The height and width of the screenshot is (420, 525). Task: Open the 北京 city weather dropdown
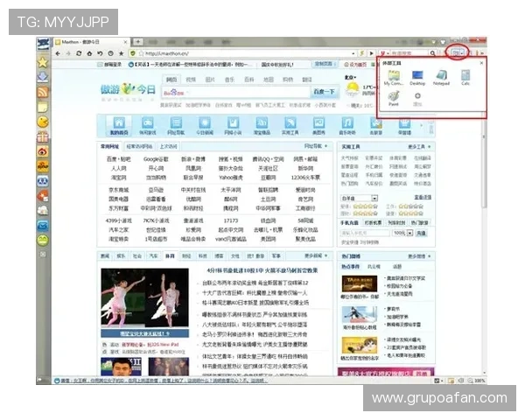350,78
